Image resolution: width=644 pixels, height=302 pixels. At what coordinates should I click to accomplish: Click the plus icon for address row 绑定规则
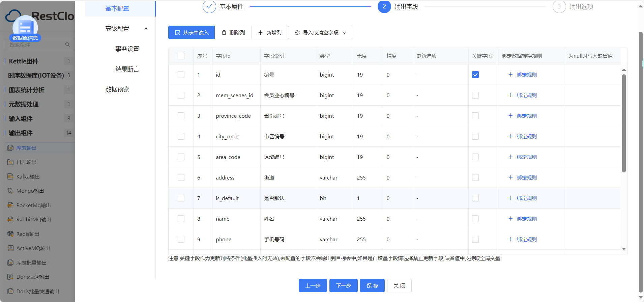click(x=510, y=177)
